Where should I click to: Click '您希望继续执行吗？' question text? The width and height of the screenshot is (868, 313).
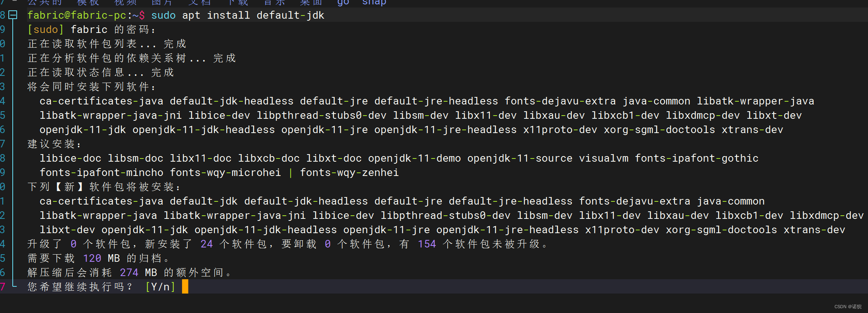pyautogui.click(x=80, y=287)
